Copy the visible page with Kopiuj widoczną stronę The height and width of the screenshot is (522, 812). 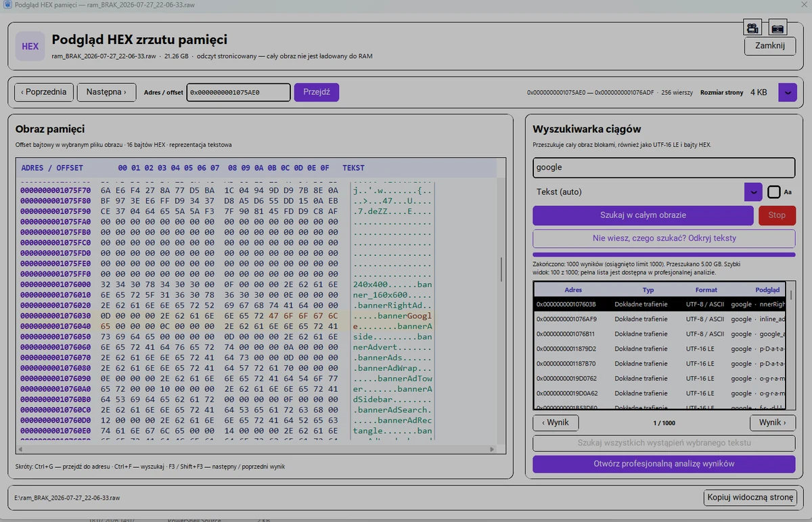750,498
